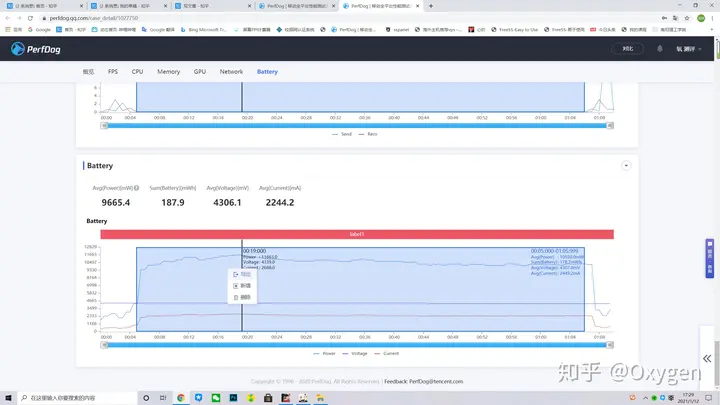Switch to the CPU tab
The height and width of the screenshot is (405, 720).
(137, 72)
